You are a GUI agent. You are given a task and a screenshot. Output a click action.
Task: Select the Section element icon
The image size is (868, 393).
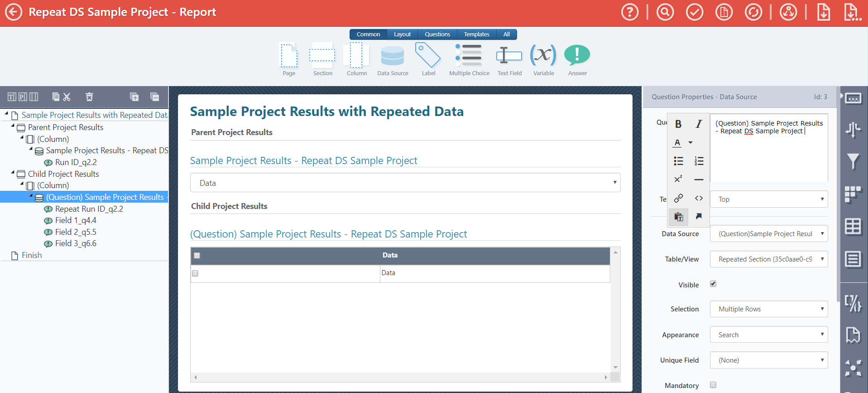tap(322, 56)
